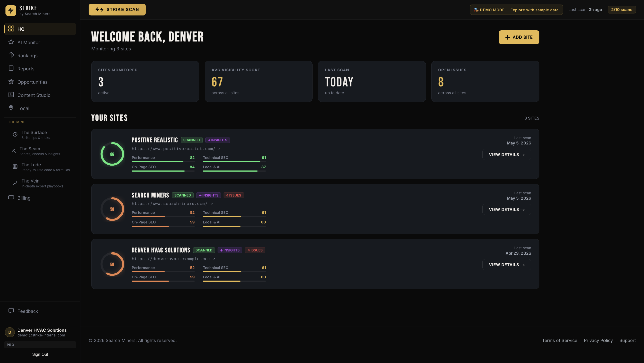Click the Add Site button
This screenshot has height=363, width=644.
pos(519,37)
